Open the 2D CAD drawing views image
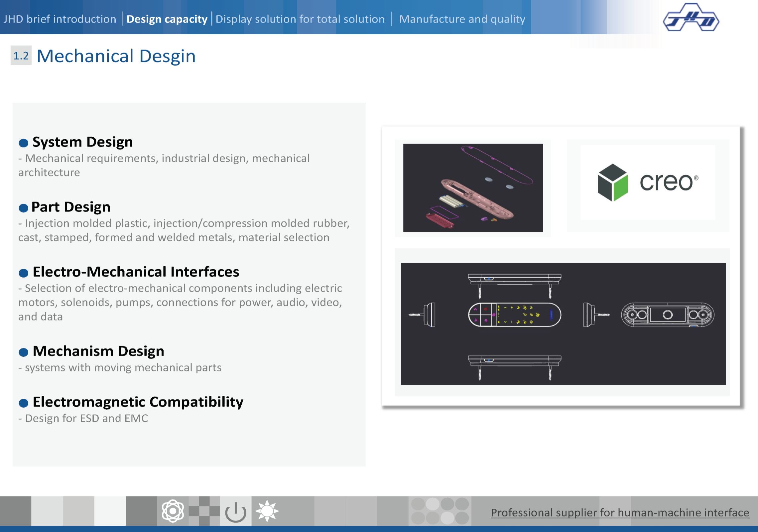Screen dimensions: 758x532 tap(563, 324)
